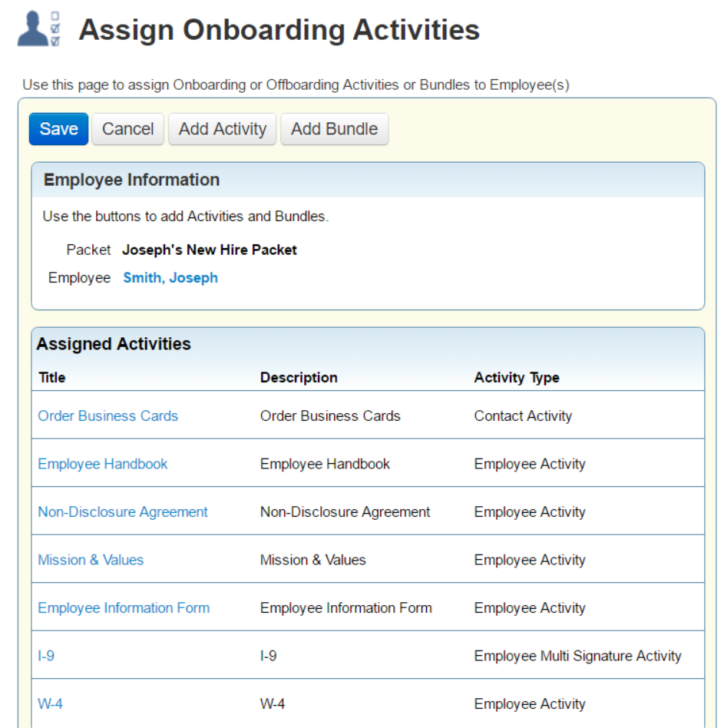Click the Title column header
724x728 pixels.
52,378
